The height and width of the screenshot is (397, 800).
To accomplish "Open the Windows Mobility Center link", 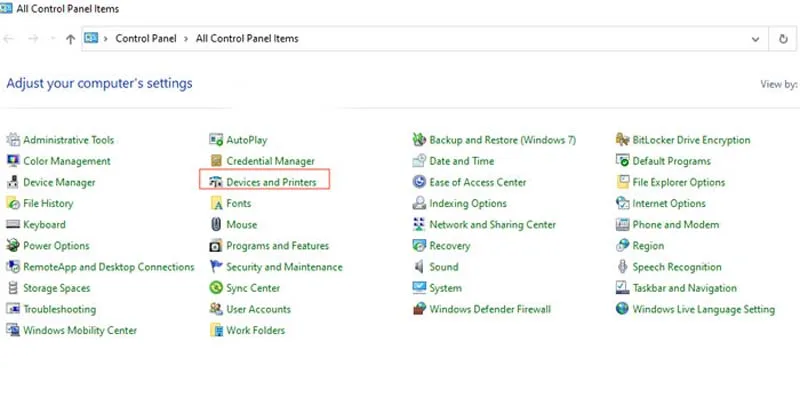I will tap(80, 330).
